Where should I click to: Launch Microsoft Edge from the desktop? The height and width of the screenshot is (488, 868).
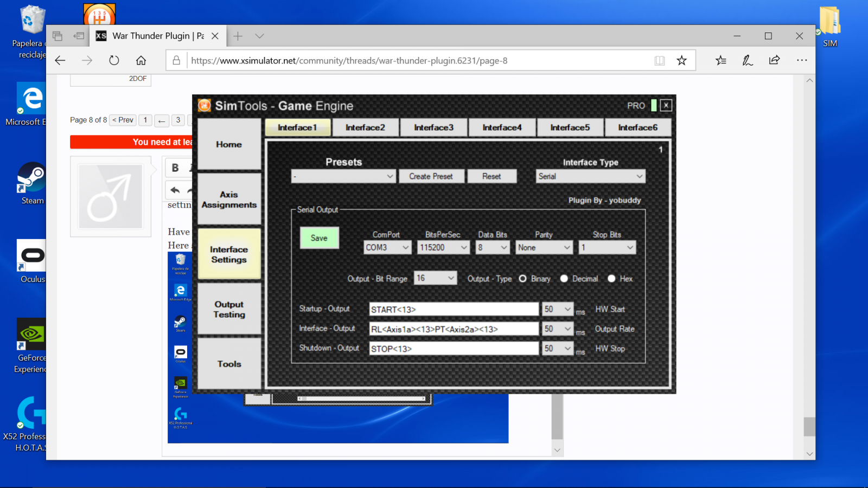pos(31,103)
